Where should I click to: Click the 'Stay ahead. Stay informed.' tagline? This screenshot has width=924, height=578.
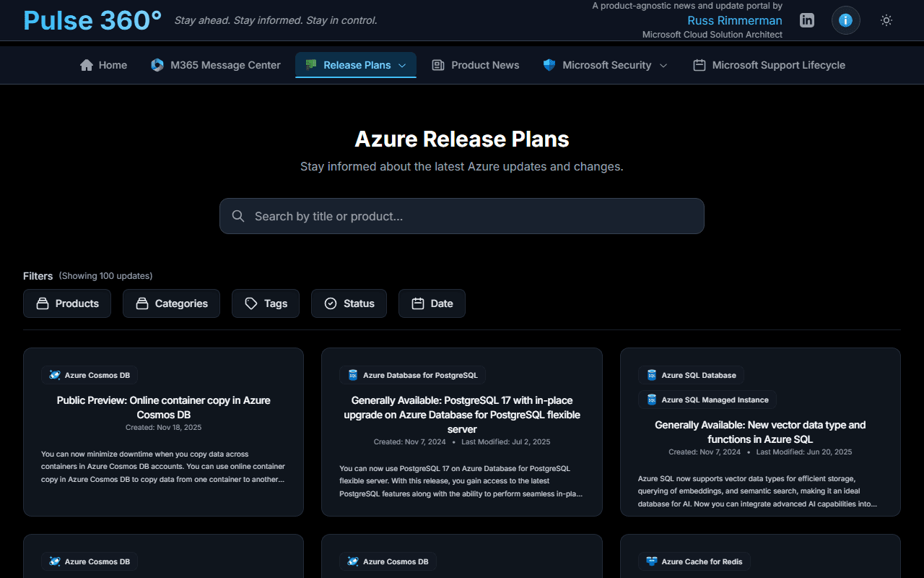tap(276, 20)
